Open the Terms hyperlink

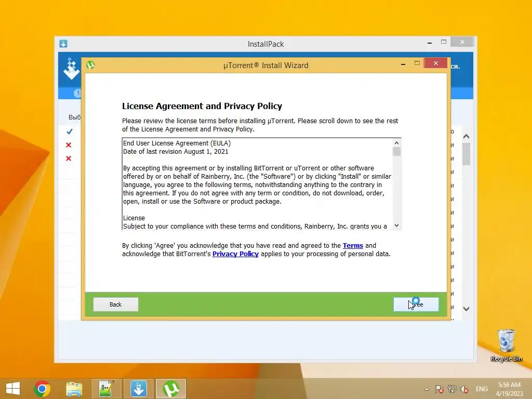coord(353,245)
